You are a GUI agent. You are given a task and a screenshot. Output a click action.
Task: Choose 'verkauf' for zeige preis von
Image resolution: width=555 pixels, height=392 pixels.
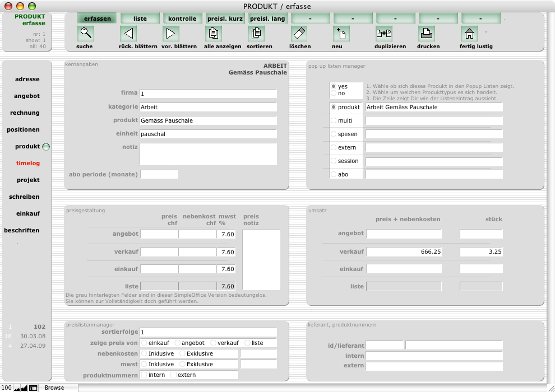tap(214, 343)
